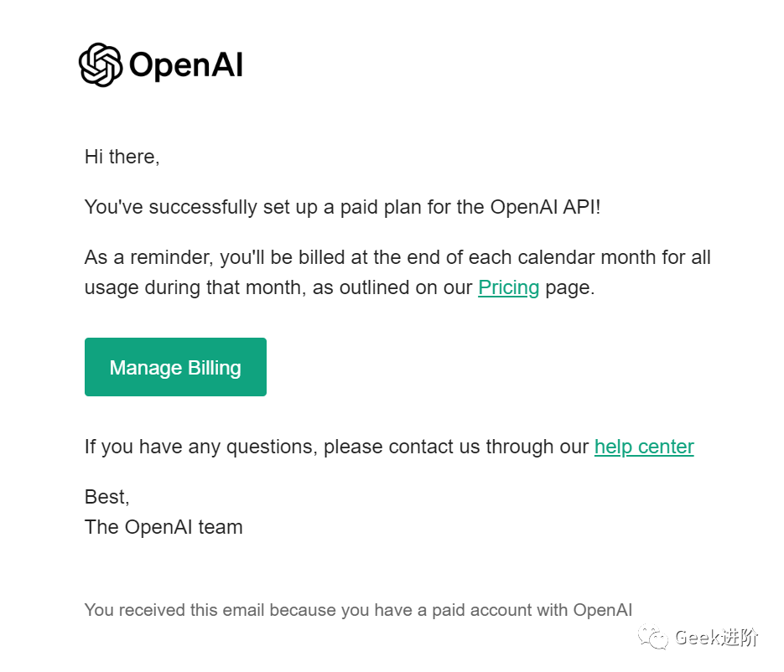Click the OpenAI knot logo icon
Screen dimensions: 784x672
100,65
